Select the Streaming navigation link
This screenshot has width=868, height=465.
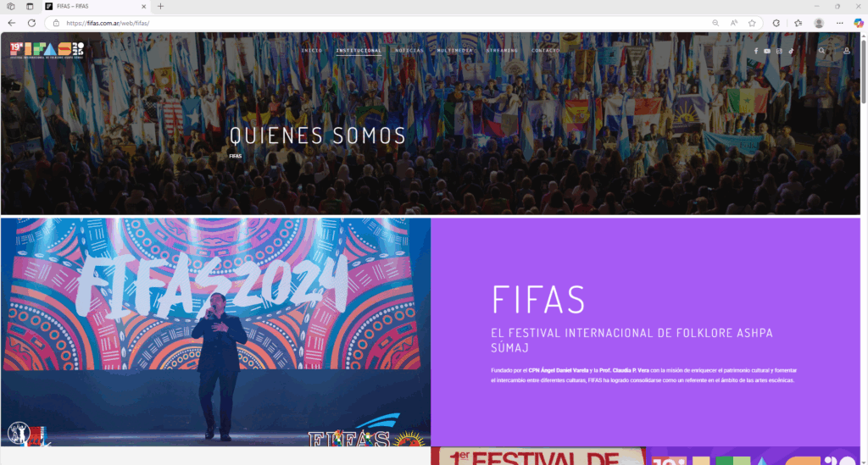click(x=502, y=50)
